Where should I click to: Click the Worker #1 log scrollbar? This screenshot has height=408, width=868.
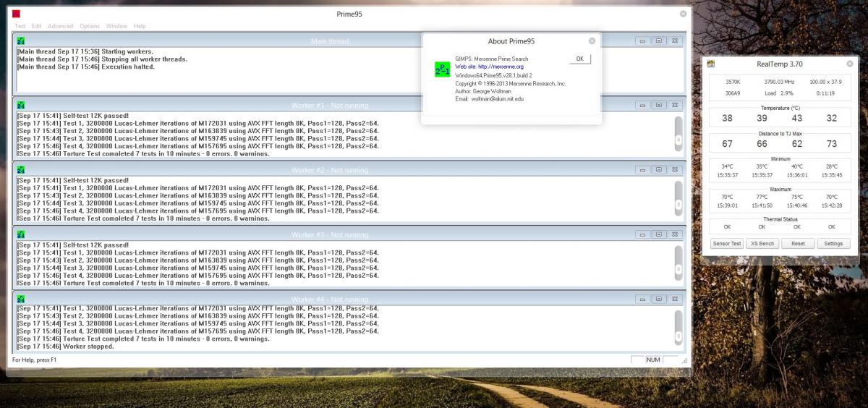pyautogui.click(x=678, y=134)
